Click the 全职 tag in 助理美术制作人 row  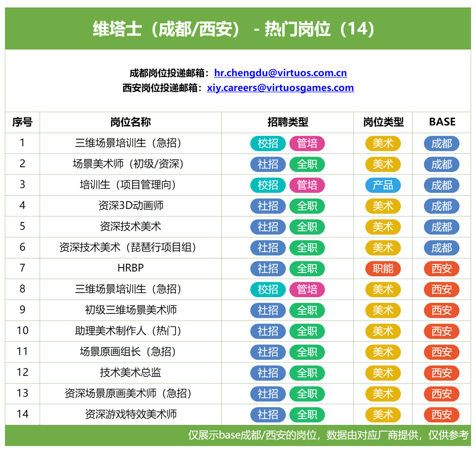(x=307, y=332)
